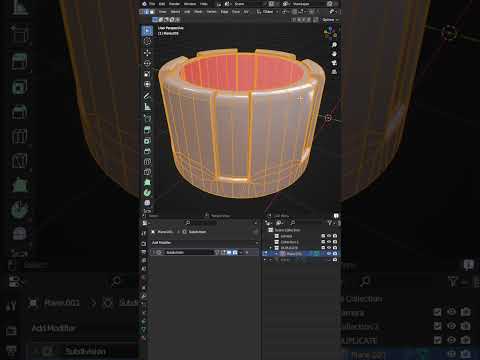Screen dimensions: 480x360
Task: Switch perspective/orthographic view with grid icon
Action: 334,72
